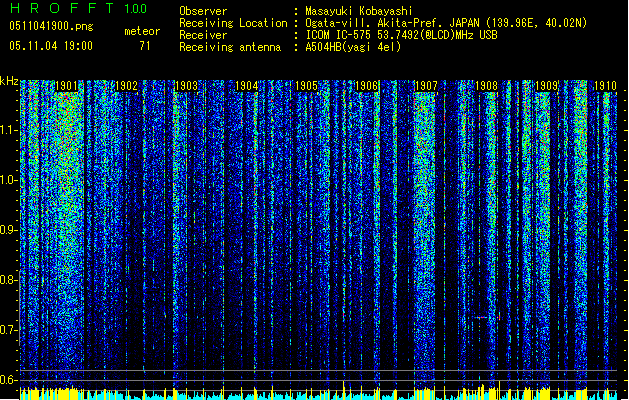
Task: Click the HROFFT 1.0.0 program title
Action: pos(79,8)
